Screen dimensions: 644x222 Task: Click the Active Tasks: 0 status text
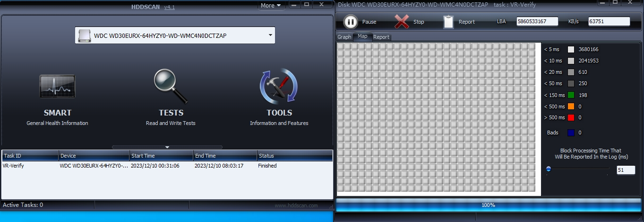coord(23,205)
